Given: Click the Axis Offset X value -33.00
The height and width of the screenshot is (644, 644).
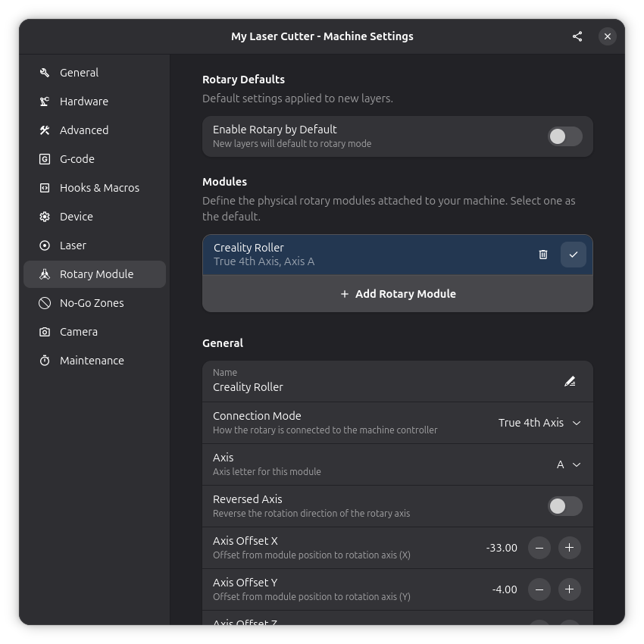Looking at the screenshot, I should [x=502, y=548].
